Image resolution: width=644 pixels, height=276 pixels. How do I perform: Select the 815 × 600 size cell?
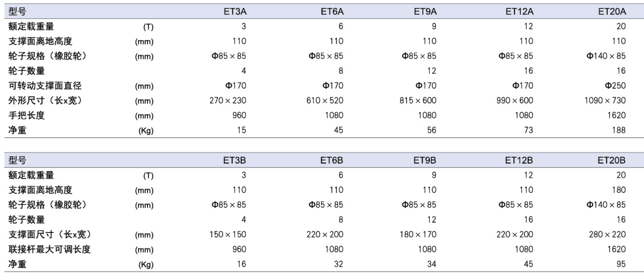pos(418,100)
